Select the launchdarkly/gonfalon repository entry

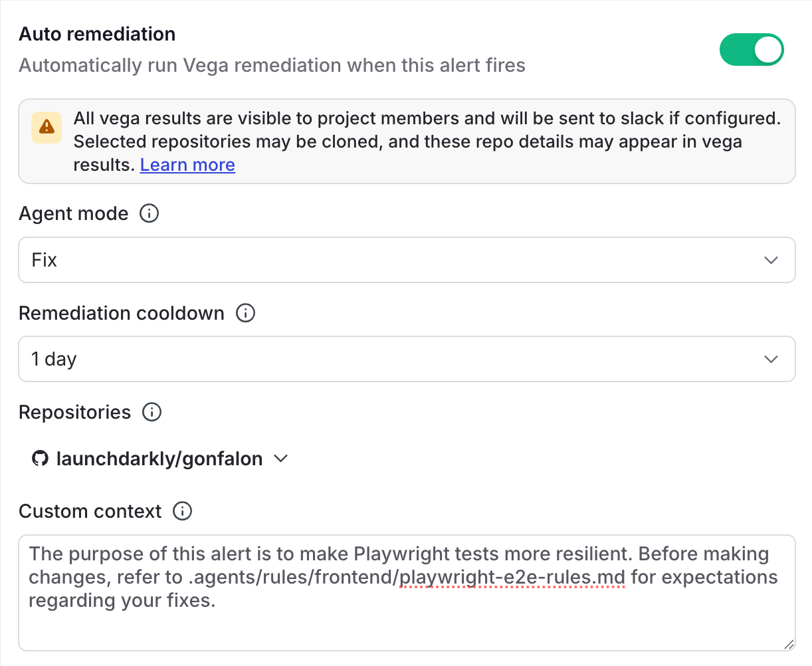(x=159, y=458)
